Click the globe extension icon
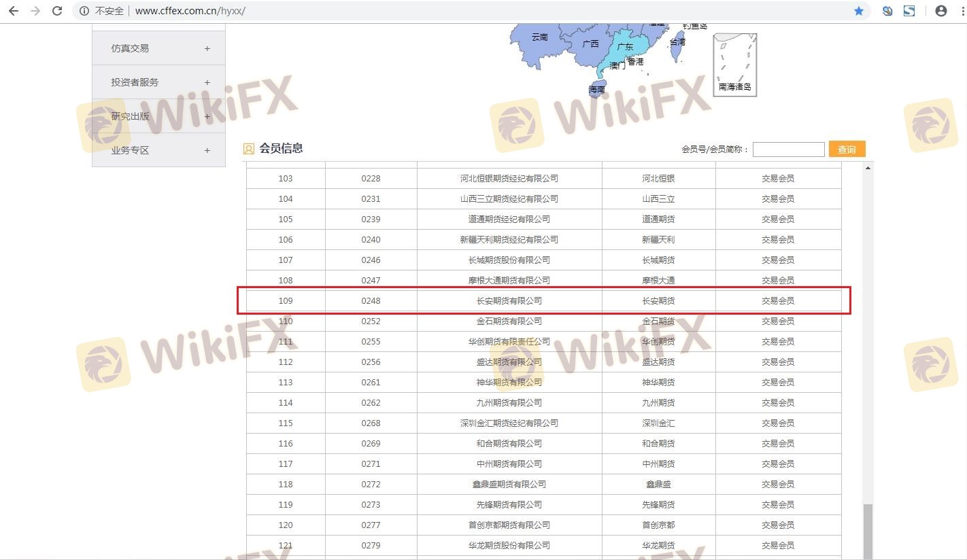 point(887,11)
